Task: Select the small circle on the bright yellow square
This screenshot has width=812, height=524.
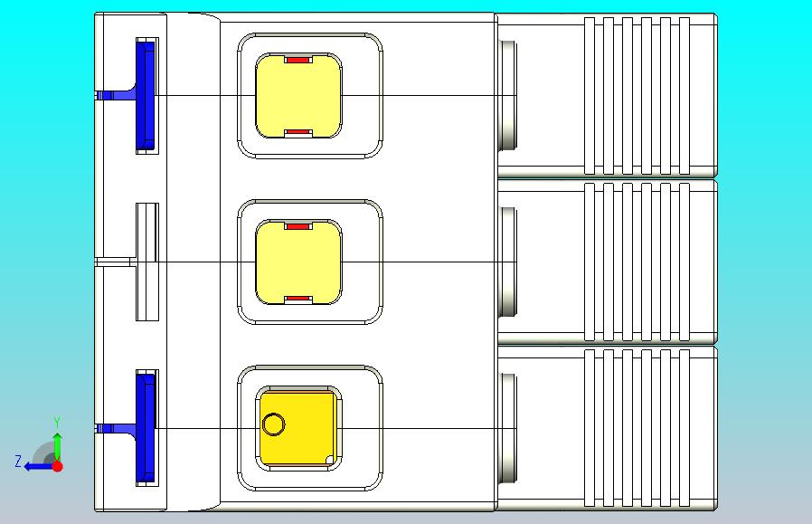Action: [x=273, y=424]
